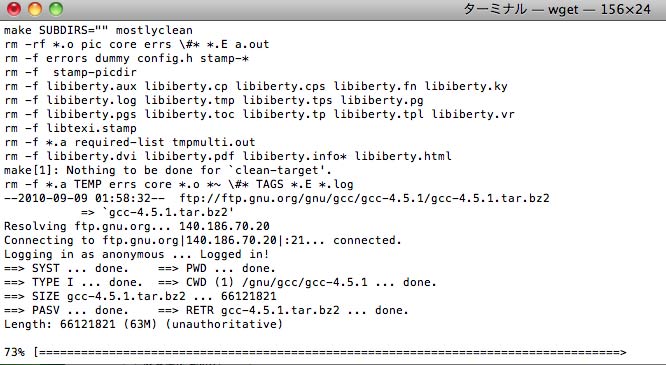Image resolution: width=666 pixels, height=365 pixels.
Task: Close the wget terminal window with red button
Action: (x=14, y=8)
